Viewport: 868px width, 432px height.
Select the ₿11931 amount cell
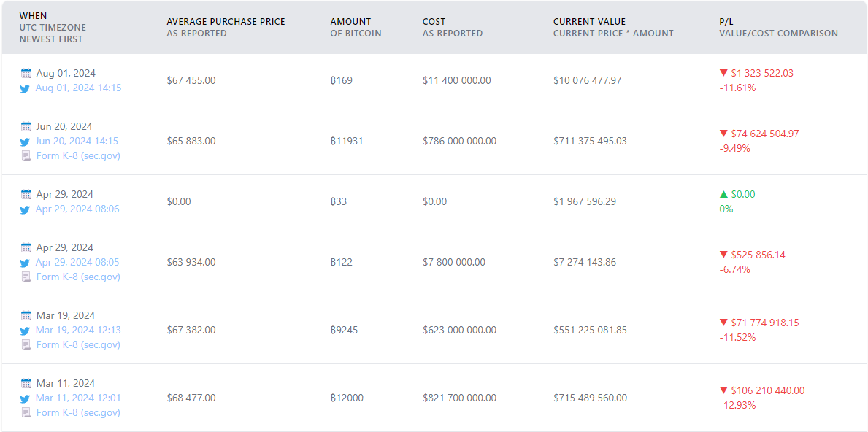click(x=347, y=141)
